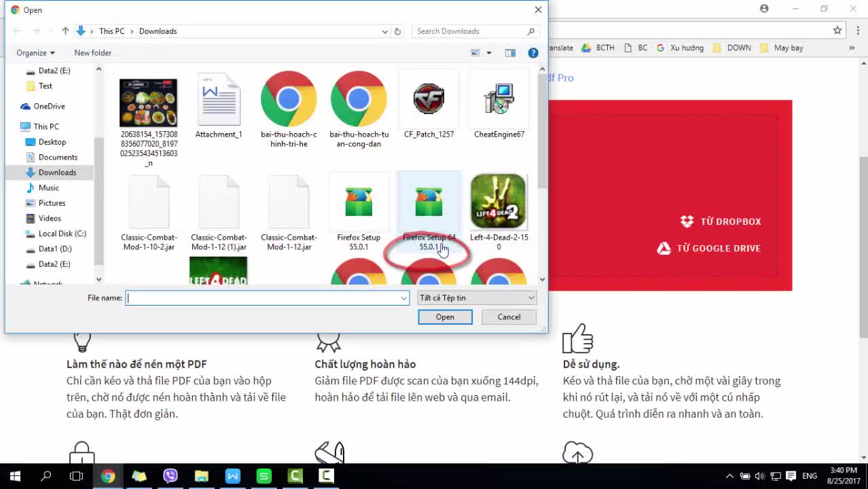The width and height of the screenshot is (868, 489).
Task: Select the Left-4-Dead-2-150 file icon
Action: point(499,202)
